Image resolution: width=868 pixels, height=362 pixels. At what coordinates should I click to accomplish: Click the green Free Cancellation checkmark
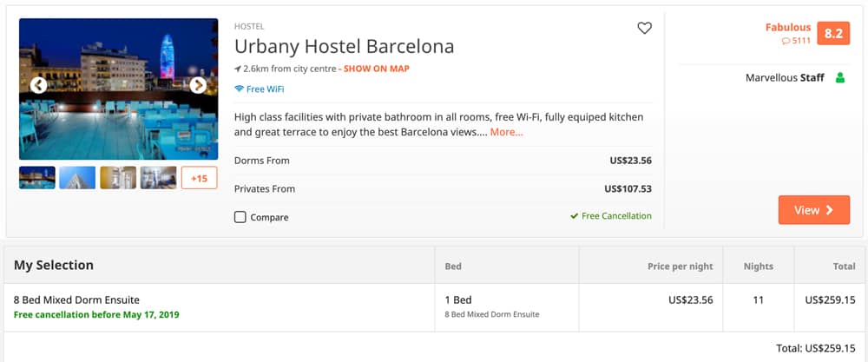tap(574, 216)
